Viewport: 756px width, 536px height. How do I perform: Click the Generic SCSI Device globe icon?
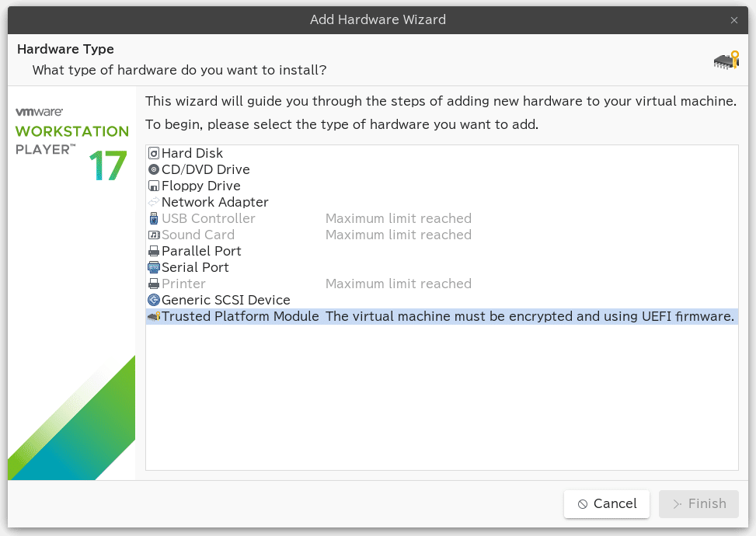click(155, 300)
